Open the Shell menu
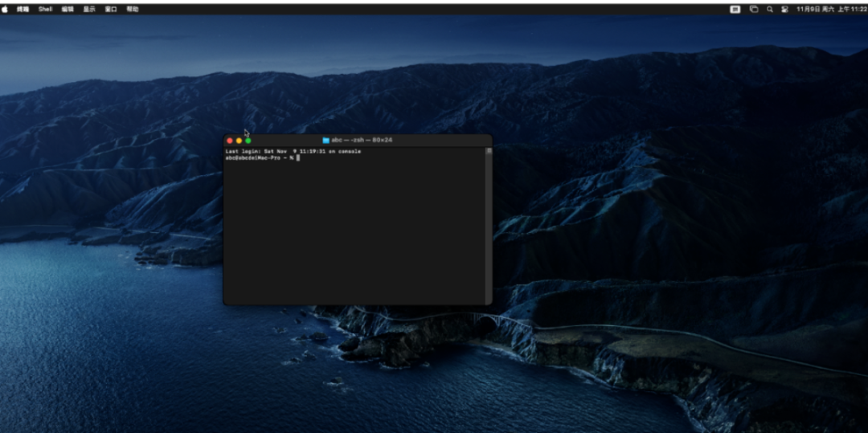This screenshot has height=433, width=868. coord(45,10)
